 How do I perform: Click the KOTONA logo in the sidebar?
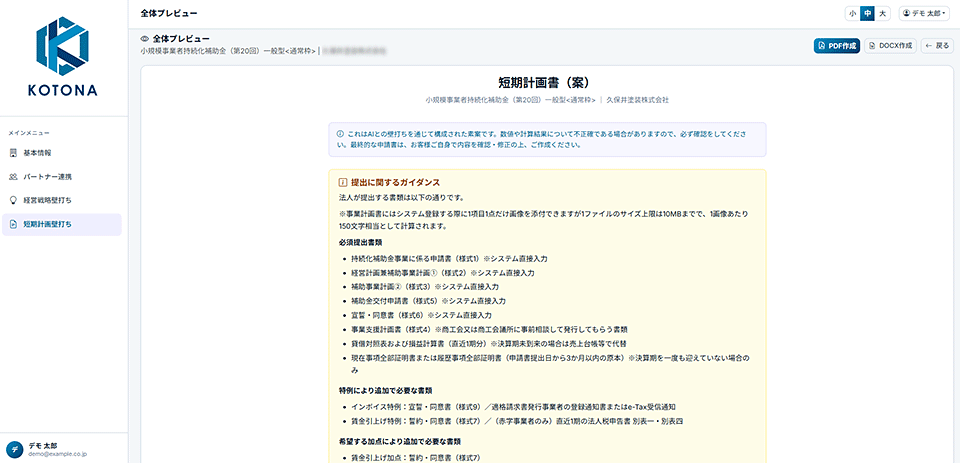[x=62, y=56]
